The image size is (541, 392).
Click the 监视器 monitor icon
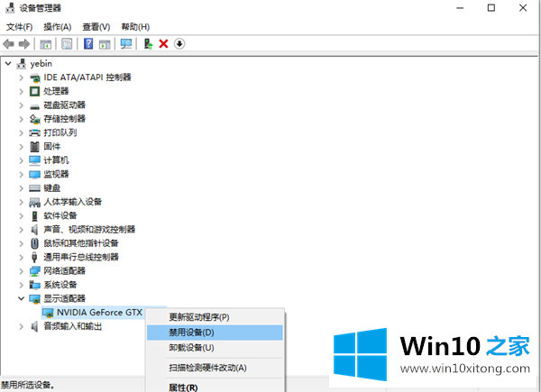[x=35, y=175]
